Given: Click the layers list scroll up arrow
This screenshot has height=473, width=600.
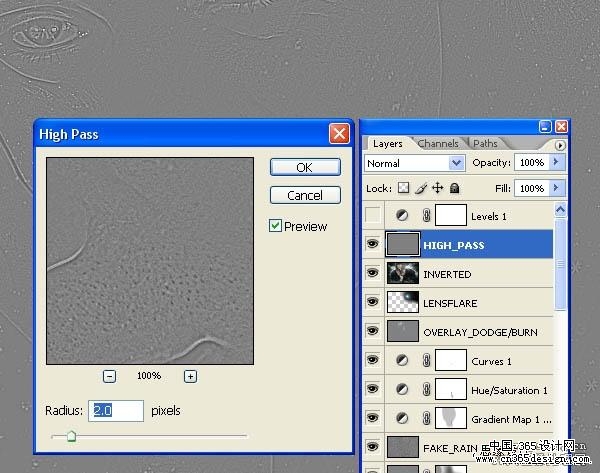Looking at the screenshot, I should tap(560, 209).
